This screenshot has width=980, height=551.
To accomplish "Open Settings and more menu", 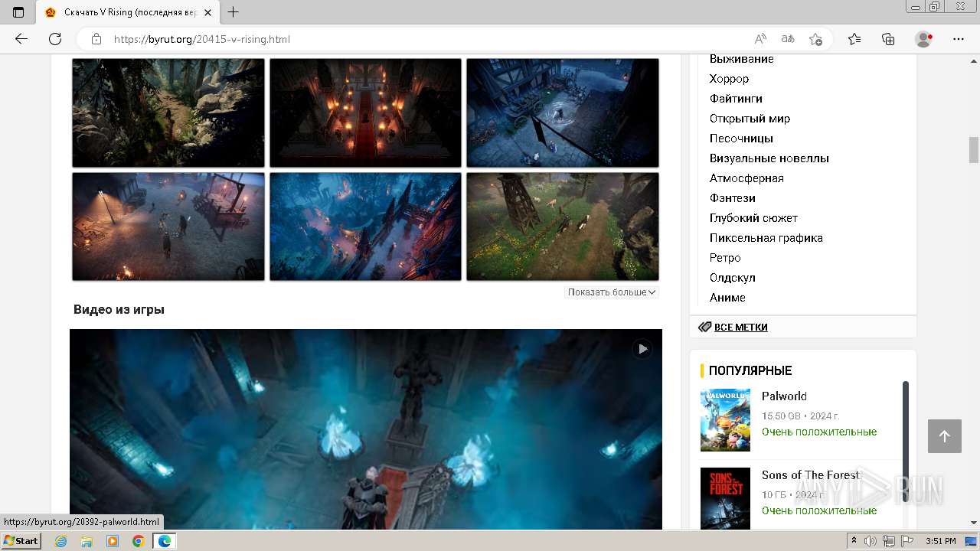I will click(959, 39).
